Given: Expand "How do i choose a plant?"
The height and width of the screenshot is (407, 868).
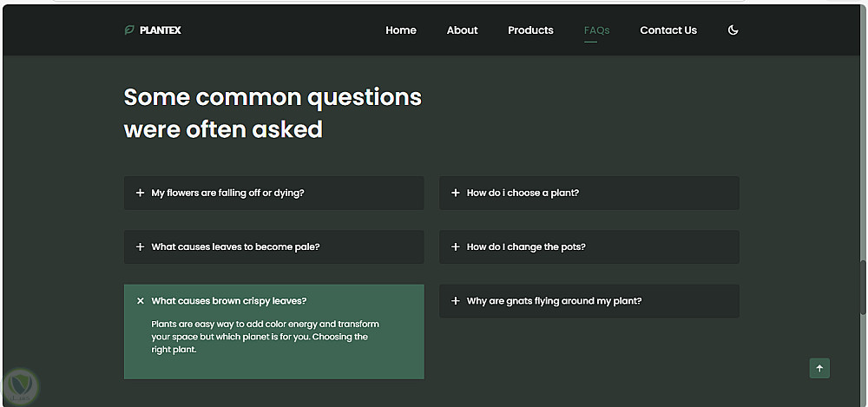Looking at the screenshot, I should point(523,193).
